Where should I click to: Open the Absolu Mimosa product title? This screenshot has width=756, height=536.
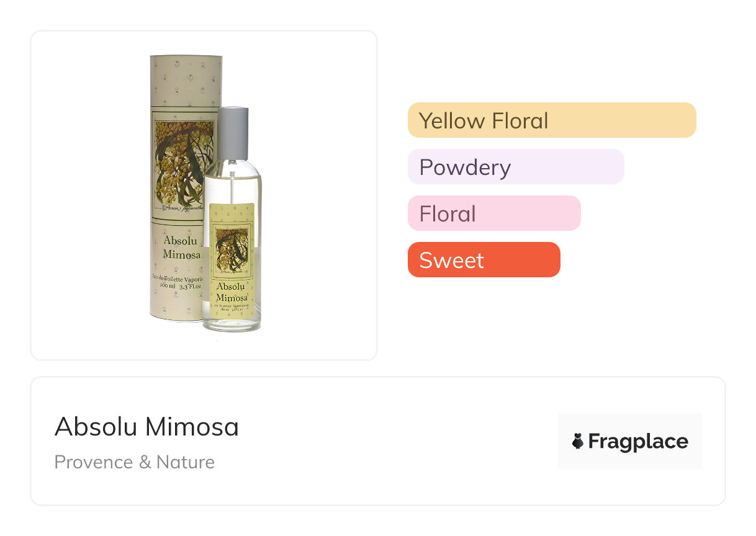pyautogui.click(x=146, y=427)
